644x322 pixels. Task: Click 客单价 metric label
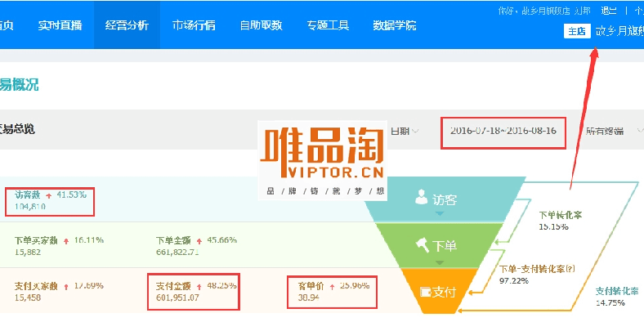click(x=311, y=285)
